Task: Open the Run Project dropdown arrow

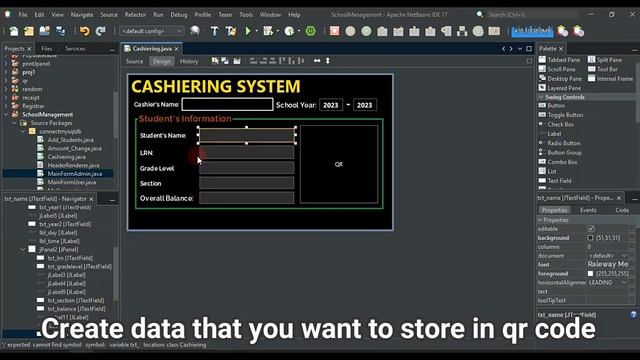Action: [x=256, y=31]
